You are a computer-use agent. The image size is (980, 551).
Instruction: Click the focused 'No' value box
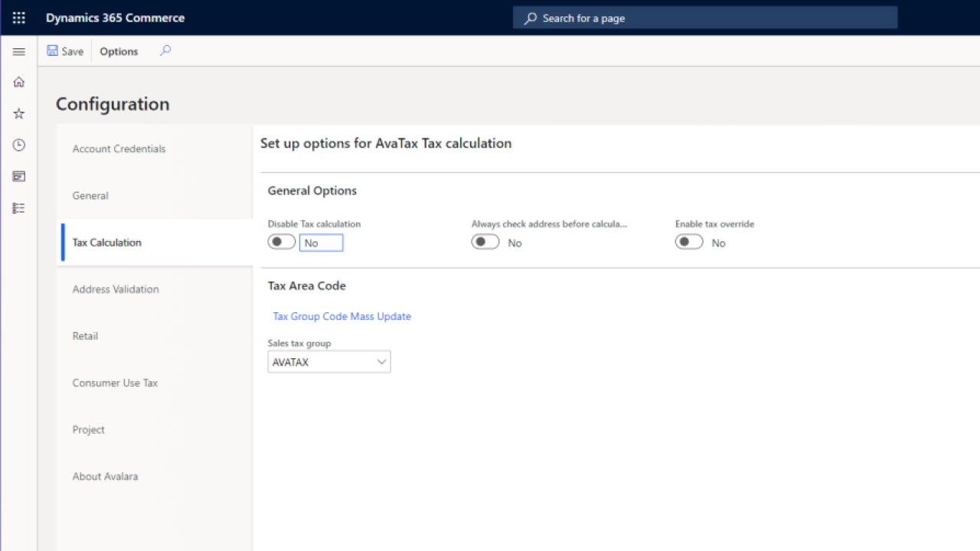tap(321, 243)
